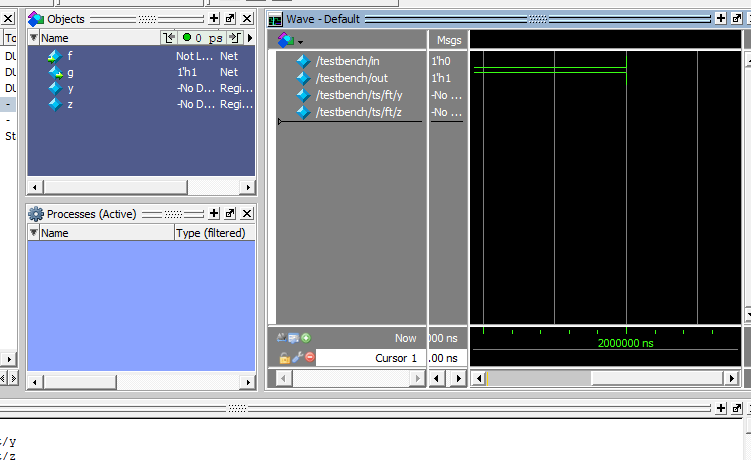Click the /testbench/ts/ft/z diamond icon
Viewport: 751px width, 460px height.
pos(303,112)
